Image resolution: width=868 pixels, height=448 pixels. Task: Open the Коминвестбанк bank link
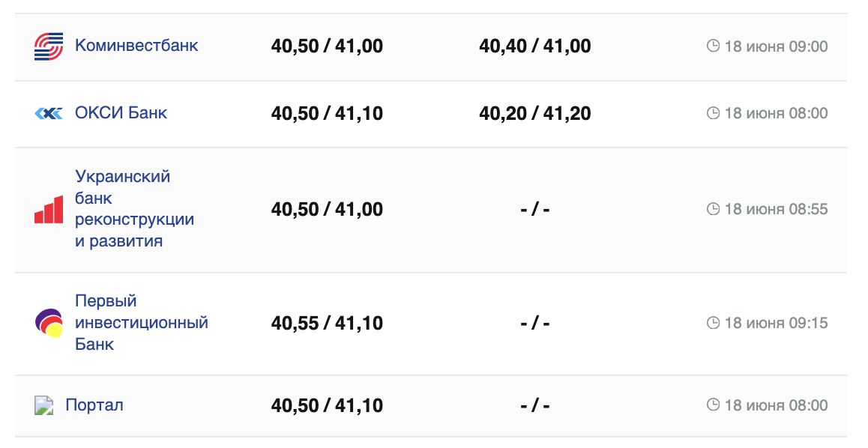(136, 45)
